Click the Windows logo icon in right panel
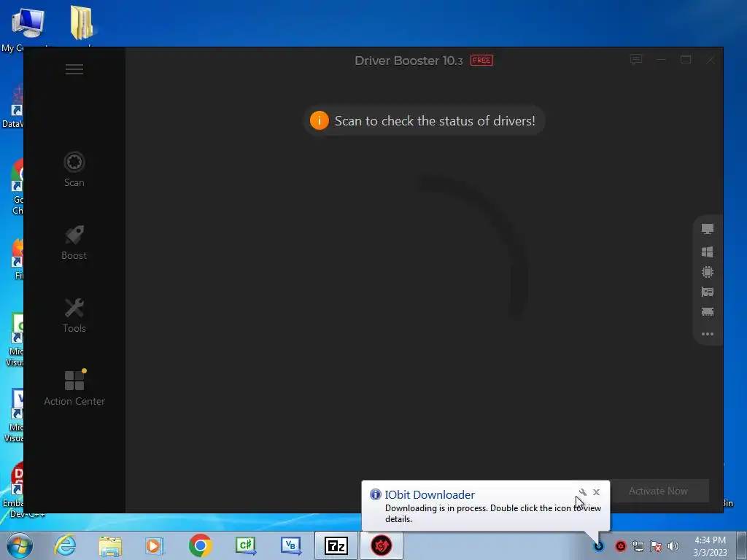Viewport: 747px width, 560px height. [x=708, y=252]
